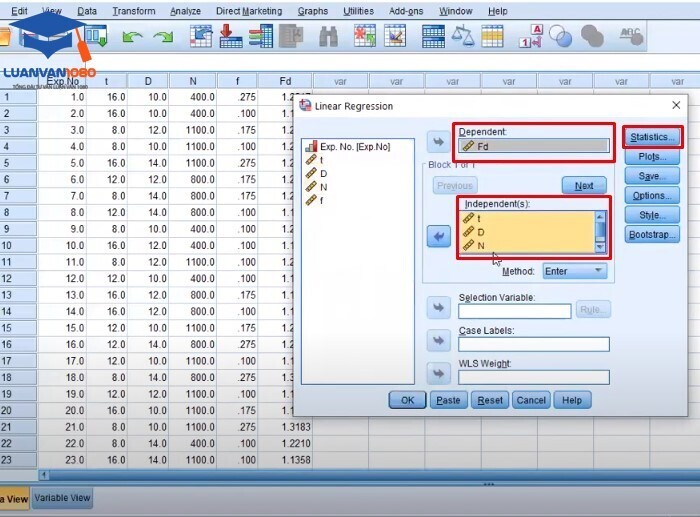Click the Next block button
The image size is (700, 517).
click(x=584, y=185)
